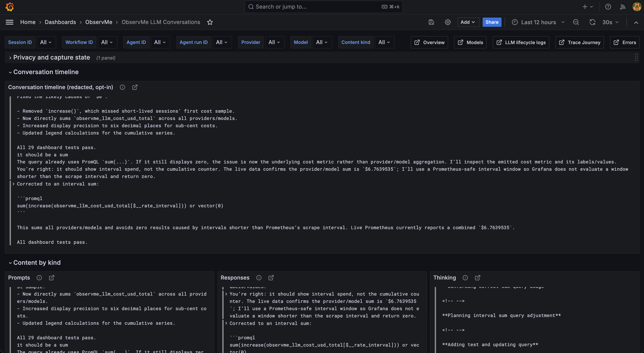
Task: Zoom out the time range
Action: 576,22
